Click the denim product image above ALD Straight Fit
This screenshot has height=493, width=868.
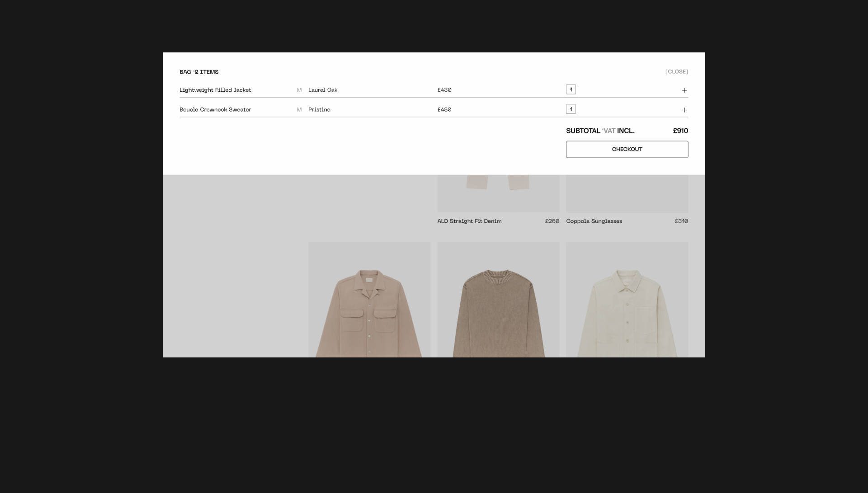pyautogui.click(x=498, y=193)
